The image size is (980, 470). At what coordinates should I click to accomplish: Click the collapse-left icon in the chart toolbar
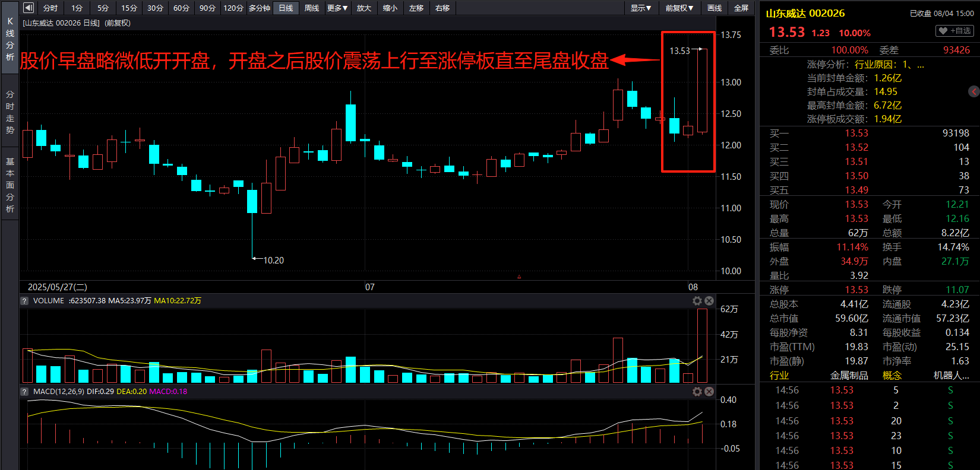click(x=29, y=8)
